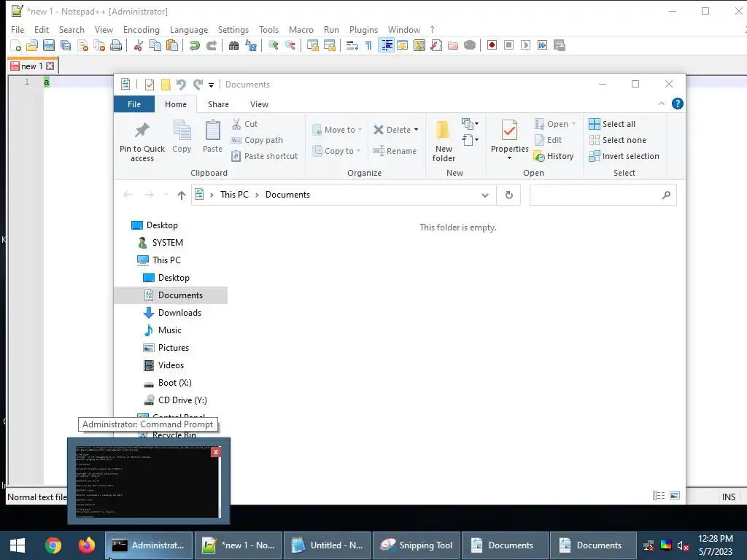Open Chrome from the taskbar
This screenshot has width=747, height=560.
pyautogui.click(x=53, y=545)
